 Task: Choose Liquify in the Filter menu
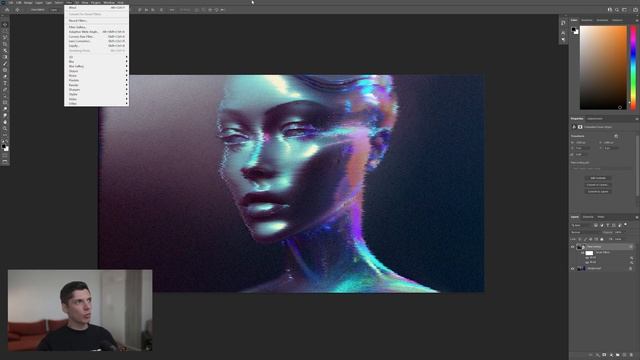pos(96,46)
